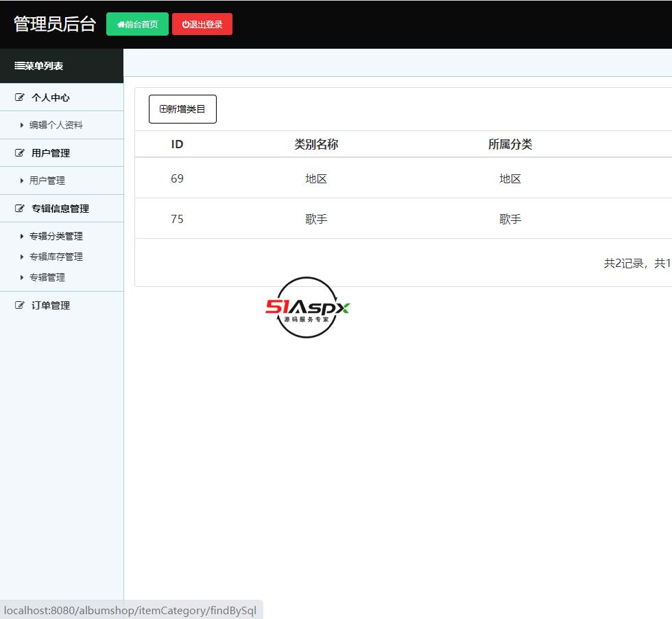The image size is (672, 619).
Task: Click the power icon in 退出登录
Action: tap(185, 25)
